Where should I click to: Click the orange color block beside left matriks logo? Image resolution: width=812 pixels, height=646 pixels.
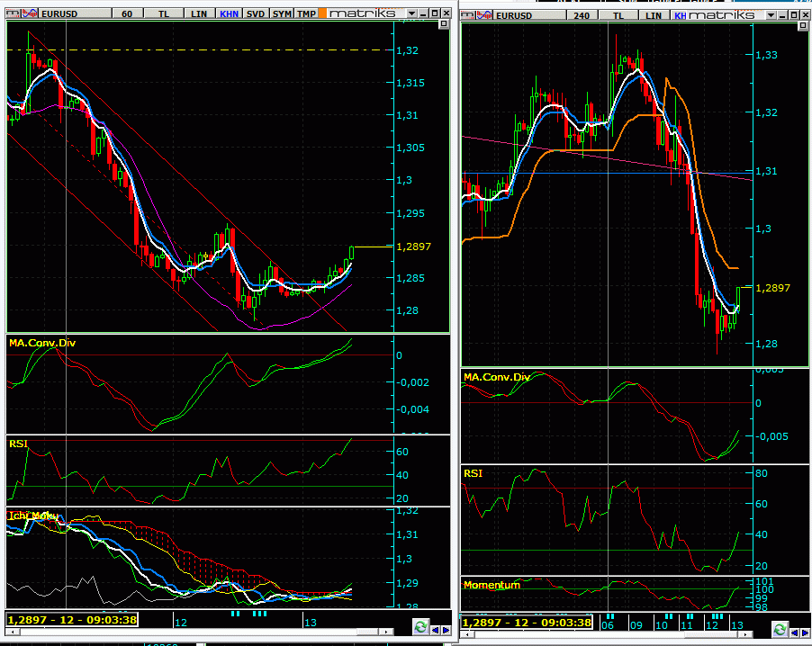click(x=321, y=13)
